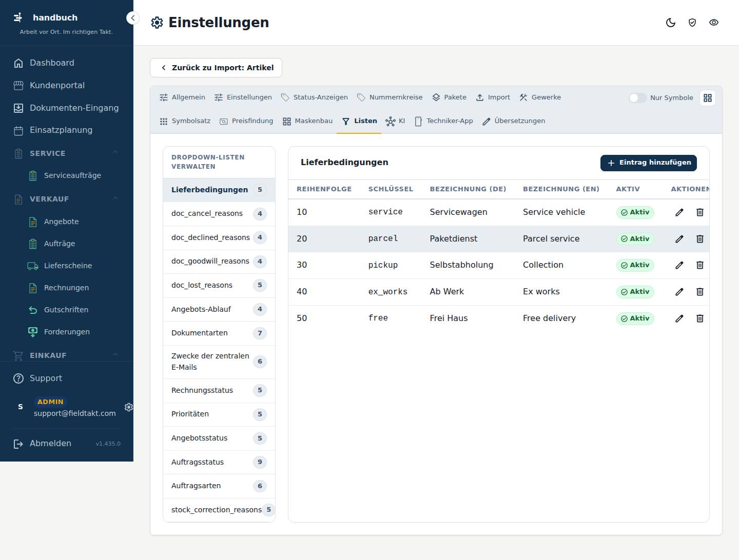The image size is (739, 560).
Task: Go back via Zurück zu Import: Artikel
Action: (x=216, y=68)
